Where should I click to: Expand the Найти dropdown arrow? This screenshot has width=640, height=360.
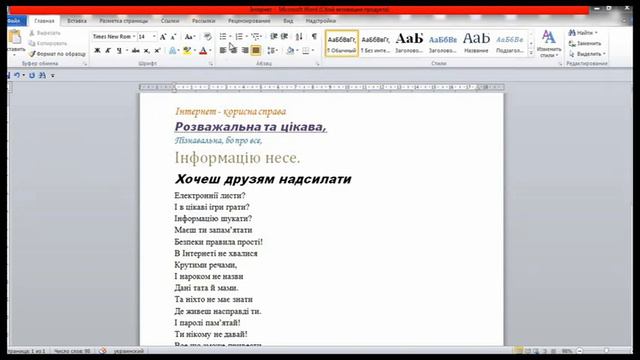[x=596, y=33]
